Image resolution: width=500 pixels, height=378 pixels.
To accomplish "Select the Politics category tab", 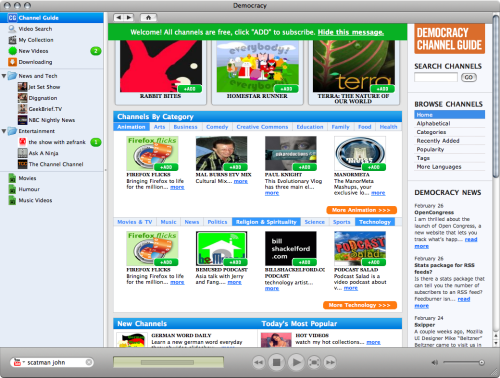I will (217, 222).
